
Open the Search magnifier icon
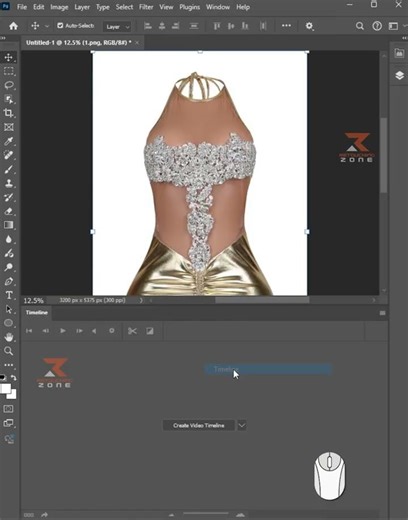pos(360,26)
